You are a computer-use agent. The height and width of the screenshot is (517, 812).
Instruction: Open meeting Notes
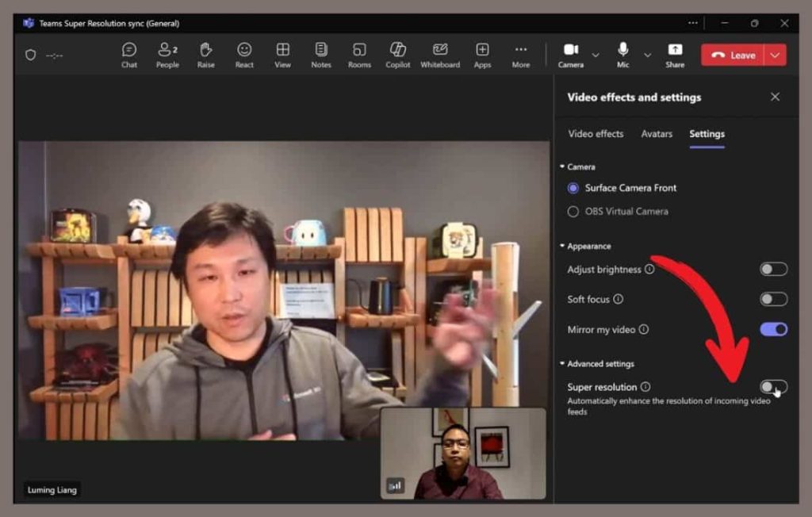click(321, 55)
